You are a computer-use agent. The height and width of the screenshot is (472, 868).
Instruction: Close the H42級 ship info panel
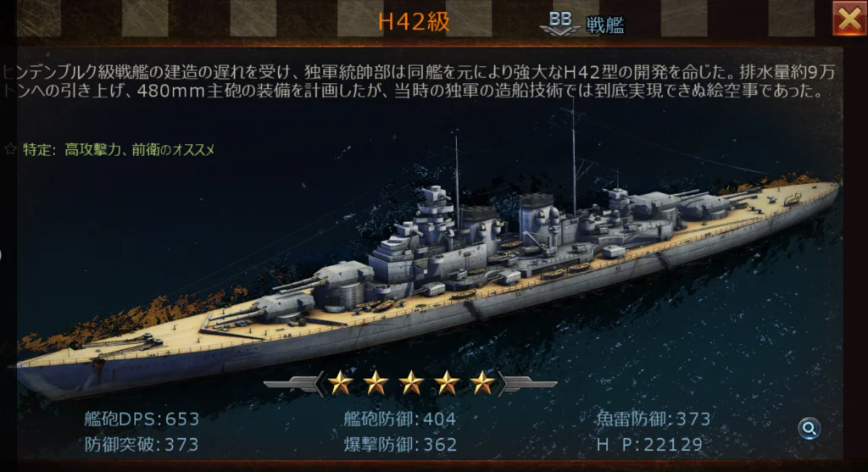(849, 19)
